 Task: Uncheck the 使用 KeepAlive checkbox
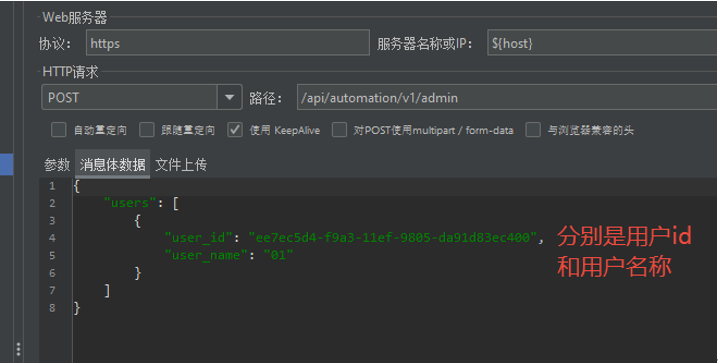pos(235,130)
